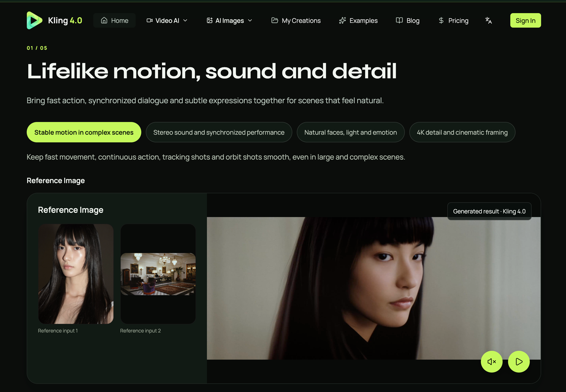Click the house icon next to Home
Viewport: 566px width, 392px height.
pyautogui.click(x=104, y=20)
